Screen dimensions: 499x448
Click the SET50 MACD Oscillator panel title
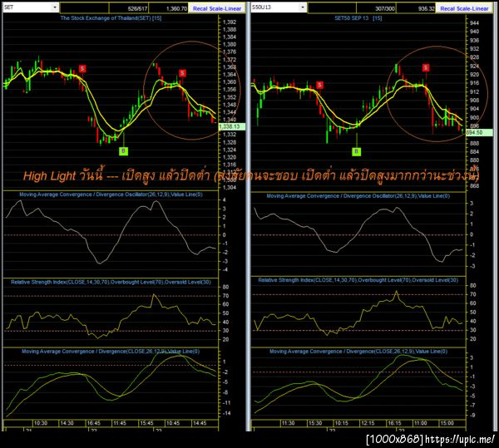tap(358, 196)
